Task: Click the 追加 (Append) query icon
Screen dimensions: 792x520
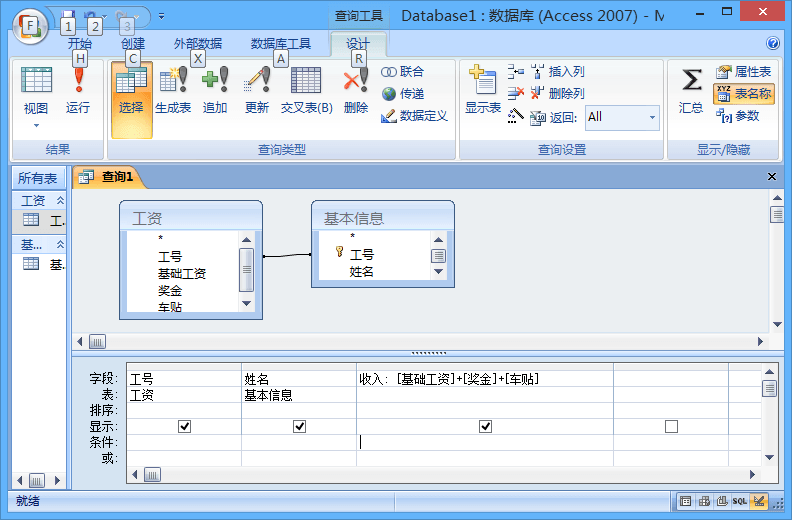Action: click(215, 91)
